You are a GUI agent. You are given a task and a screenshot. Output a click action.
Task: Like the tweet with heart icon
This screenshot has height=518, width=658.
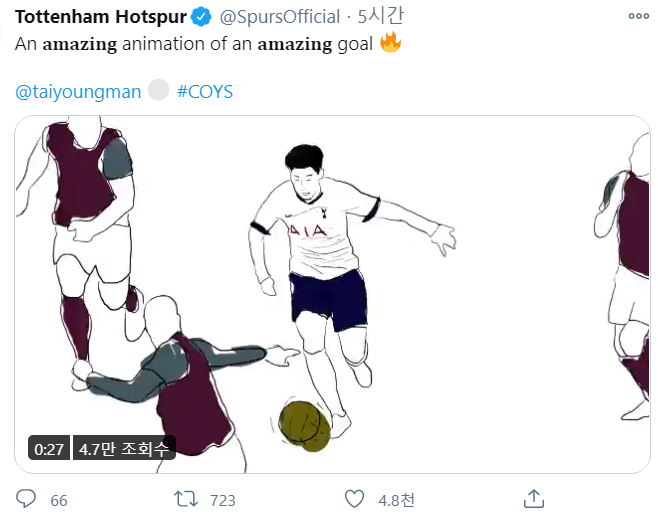pos(354,498)
